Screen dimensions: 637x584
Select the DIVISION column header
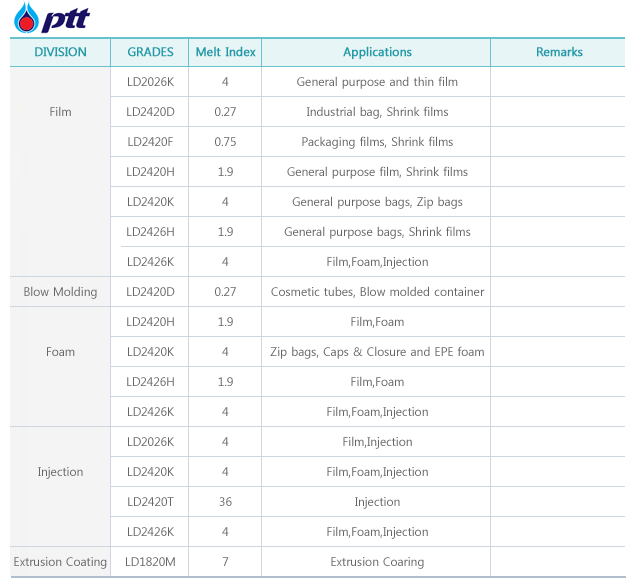click(x=60, y=52)
